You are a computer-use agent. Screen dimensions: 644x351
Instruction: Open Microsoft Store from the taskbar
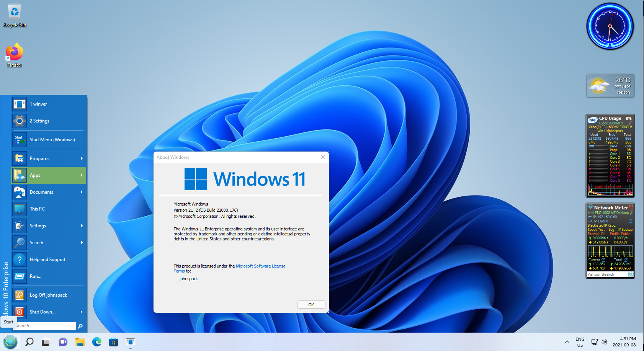(x=113, y=342)
